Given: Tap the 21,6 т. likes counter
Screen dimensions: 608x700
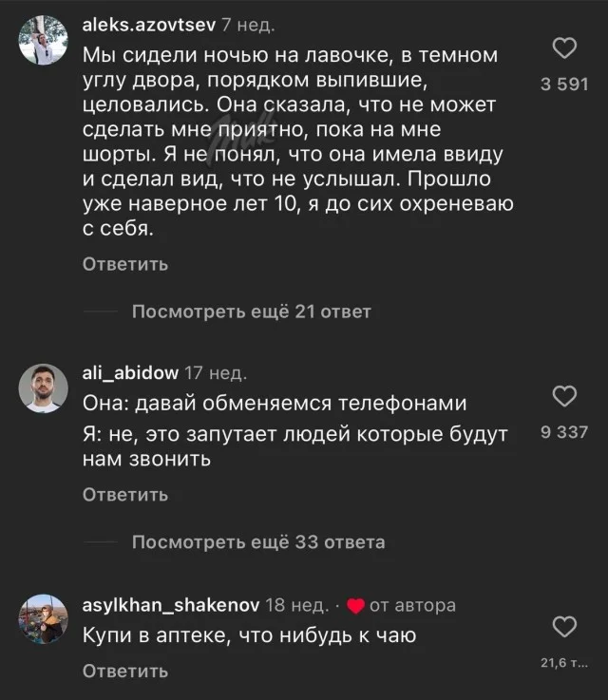Looking at the screenshot, I should [564, 662].
